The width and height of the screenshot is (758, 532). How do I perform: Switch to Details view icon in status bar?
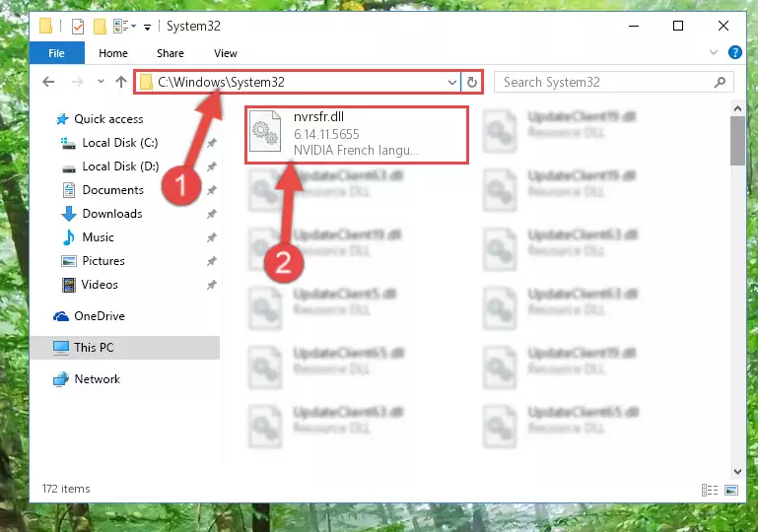(x=709, y=490)
